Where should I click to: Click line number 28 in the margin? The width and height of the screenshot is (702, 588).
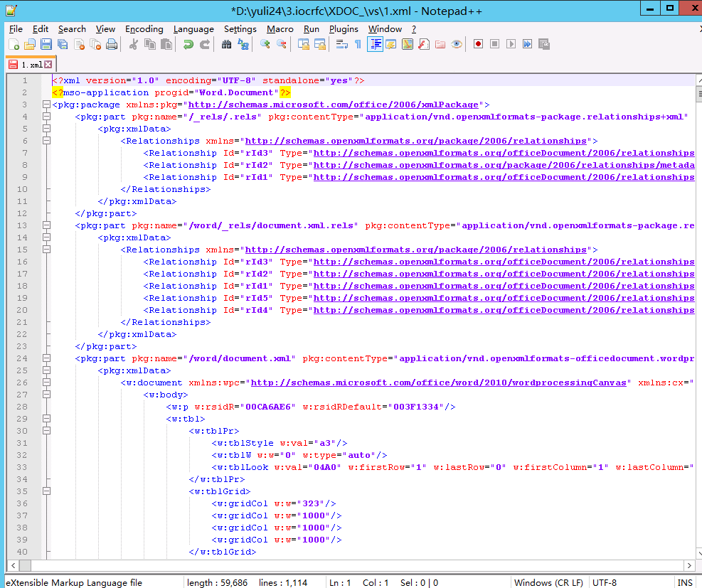coord(22,407)
